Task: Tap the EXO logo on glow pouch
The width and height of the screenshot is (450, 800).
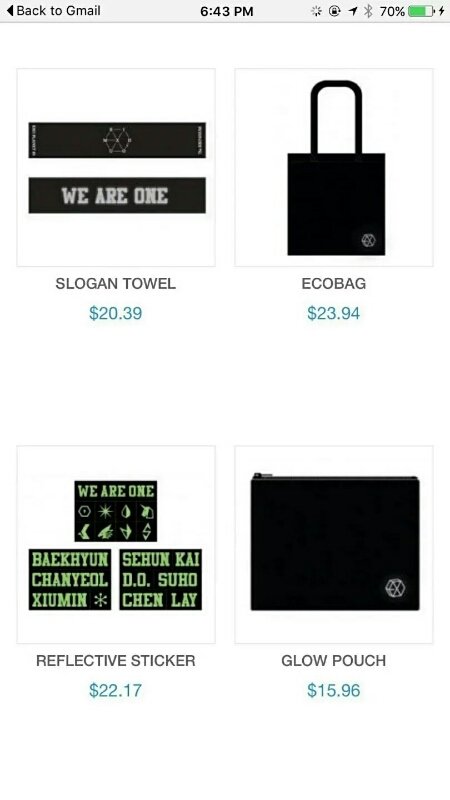Action: pyautogui.click(x=394, y=587)
